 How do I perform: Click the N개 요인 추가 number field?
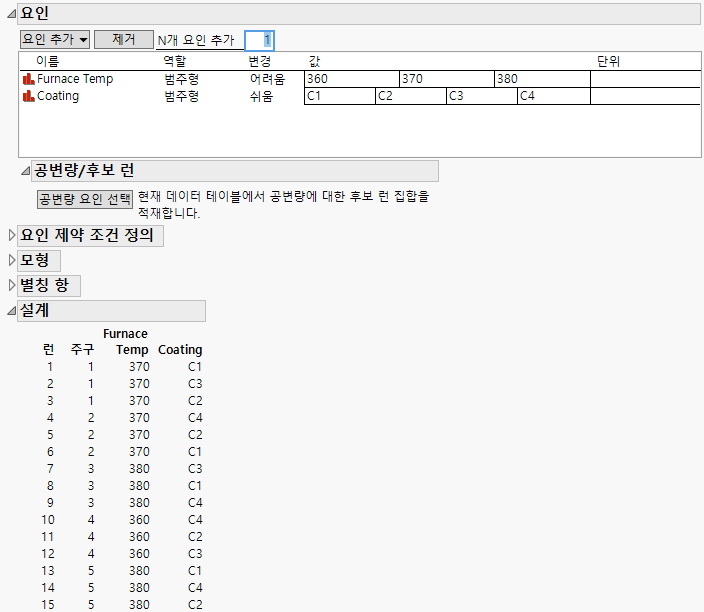[x=260, y=40]
